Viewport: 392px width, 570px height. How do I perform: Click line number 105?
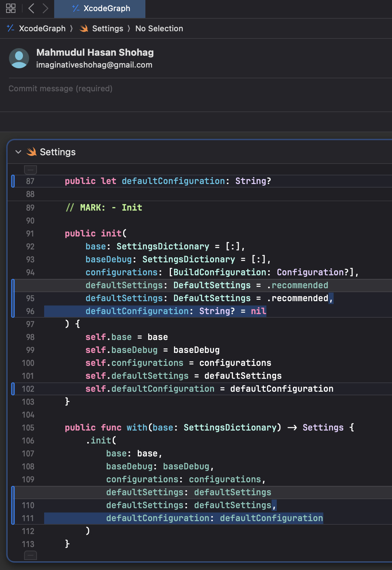click(x=28, y=428)
